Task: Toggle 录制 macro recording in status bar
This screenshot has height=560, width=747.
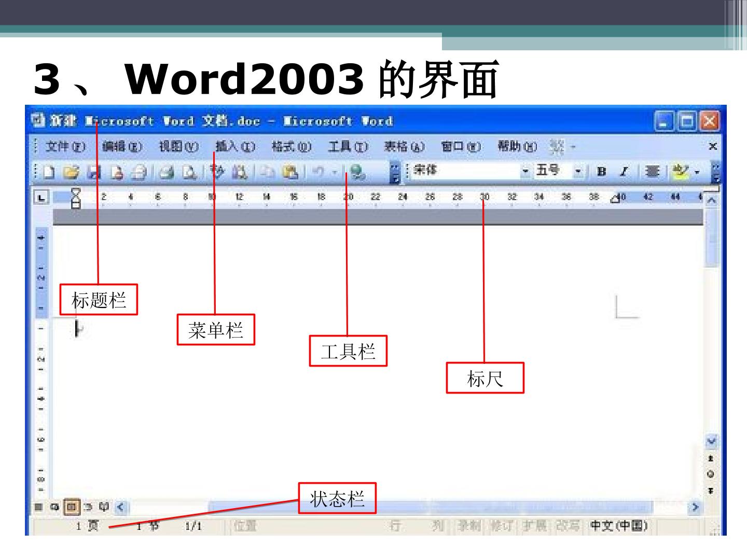Action: coord(469,526)
